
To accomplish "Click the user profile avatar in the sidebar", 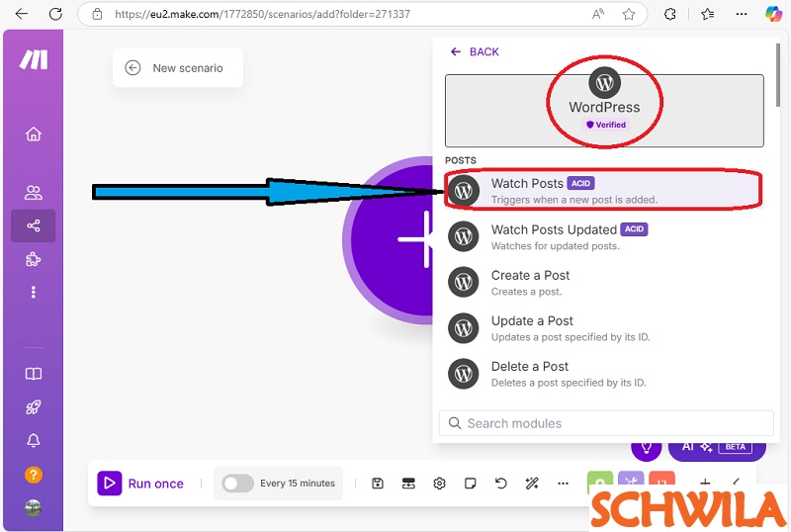I will point(34,507).
